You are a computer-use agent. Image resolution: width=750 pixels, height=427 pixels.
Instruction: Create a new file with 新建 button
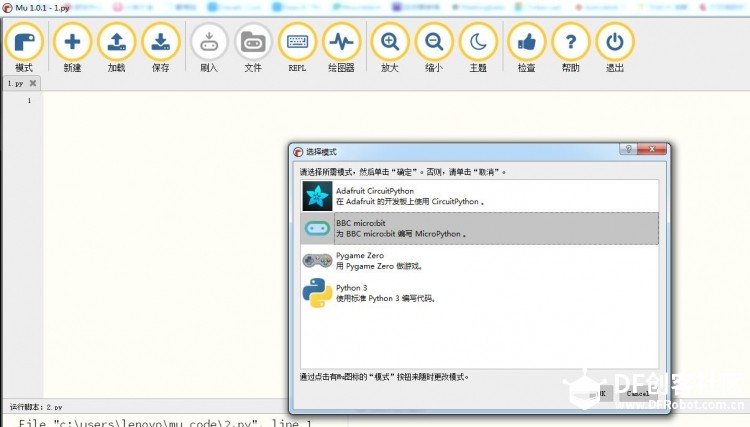click(x=72, y=47)
